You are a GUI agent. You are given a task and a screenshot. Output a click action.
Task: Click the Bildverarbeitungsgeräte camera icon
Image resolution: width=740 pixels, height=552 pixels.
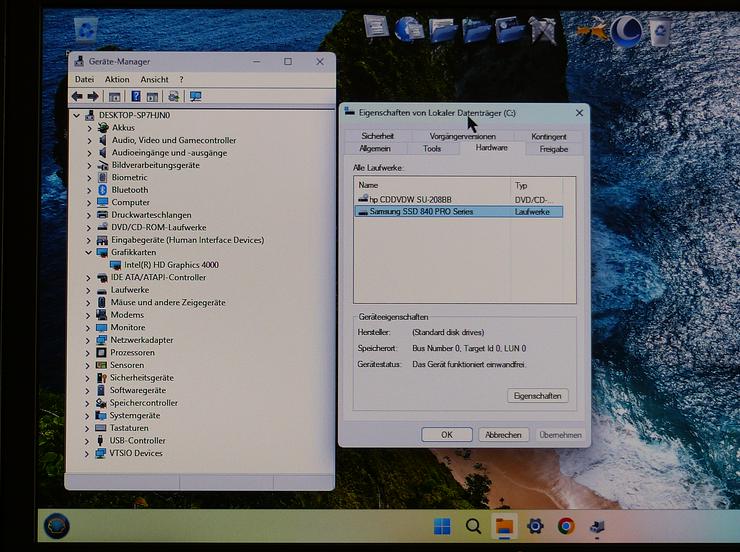pyautogui.click(x=103, y=165)
